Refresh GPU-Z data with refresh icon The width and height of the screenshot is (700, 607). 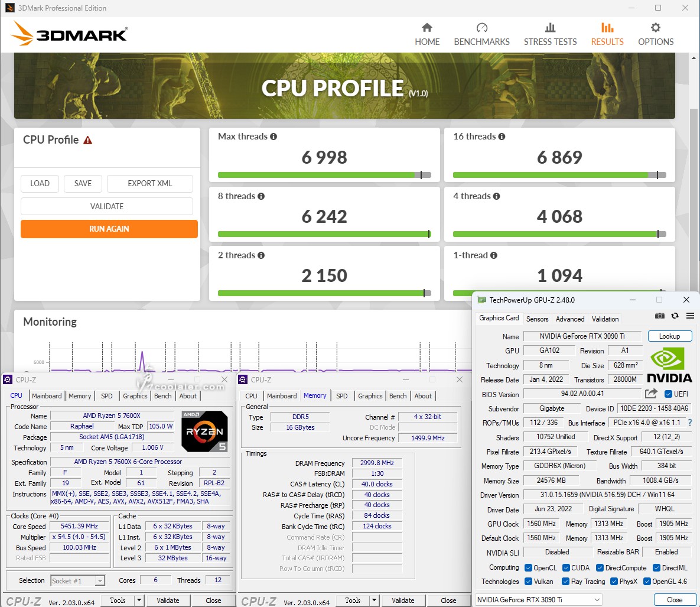click(x=675, y=316)
